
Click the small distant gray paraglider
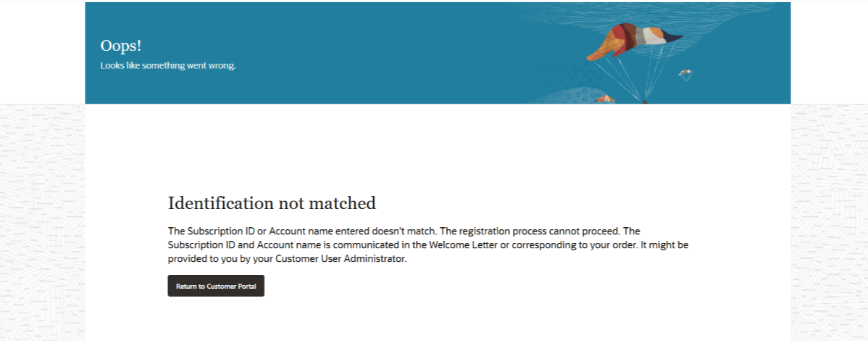click(x=685, y=73)
